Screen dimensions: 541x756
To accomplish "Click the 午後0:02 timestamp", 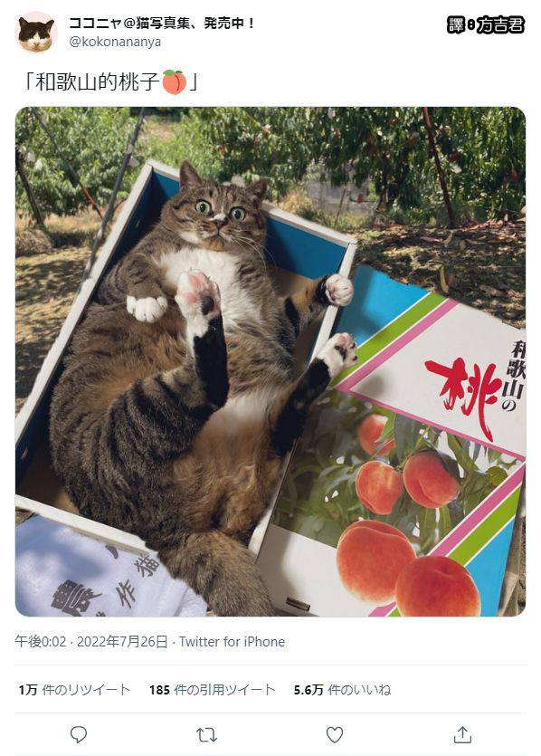I will (41, 642).
